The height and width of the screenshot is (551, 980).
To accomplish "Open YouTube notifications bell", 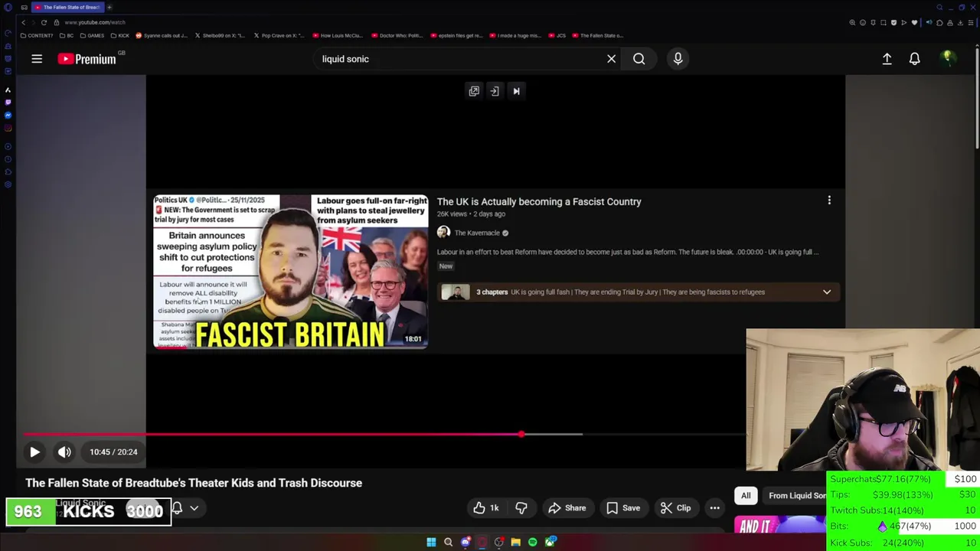I will pyautogui.click(x=914, y=59).
